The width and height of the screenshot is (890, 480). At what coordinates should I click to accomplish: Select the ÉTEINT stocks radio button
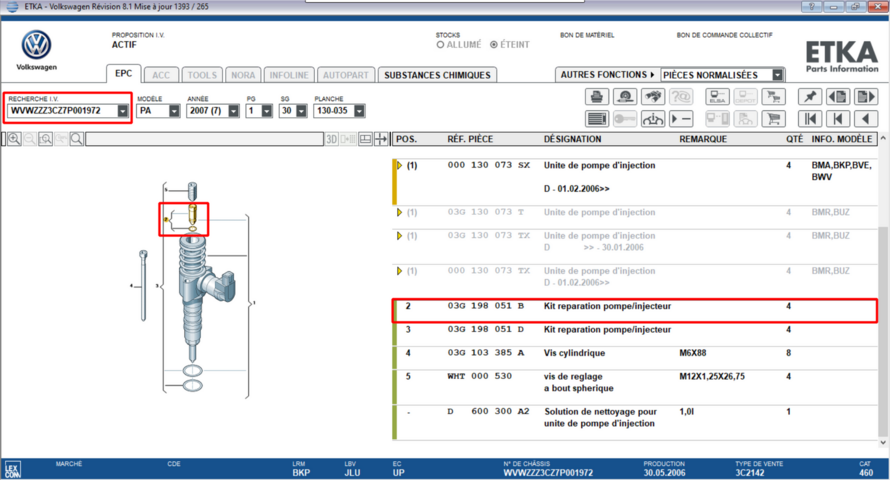494,45
